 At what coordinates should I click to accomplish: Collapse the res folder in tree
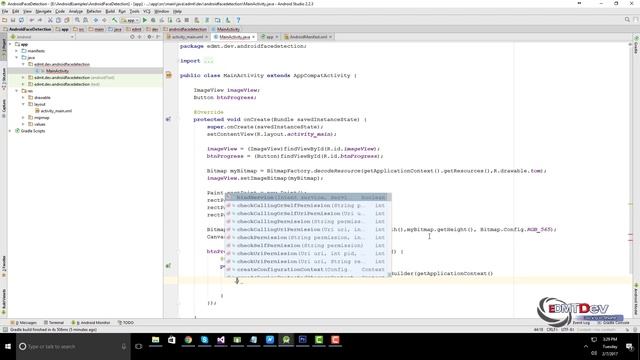pyautogui.click(x=17, y=91)
